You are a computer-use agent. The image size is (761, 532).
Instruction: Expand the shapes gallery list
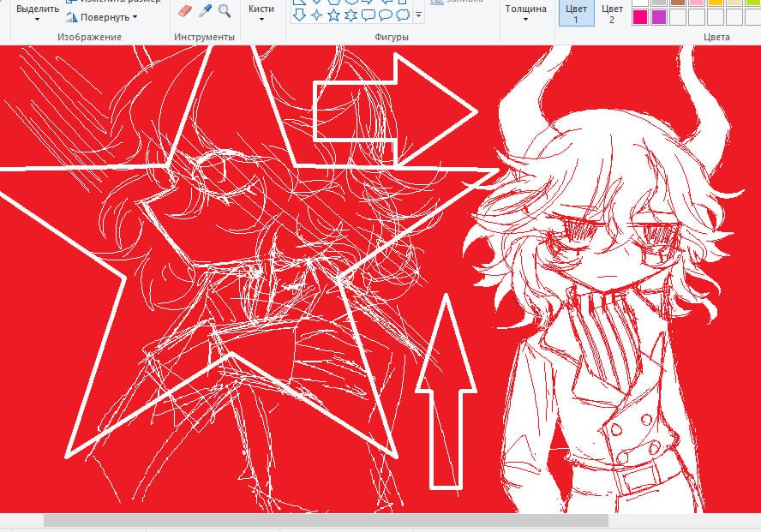[x=418, y=15]
